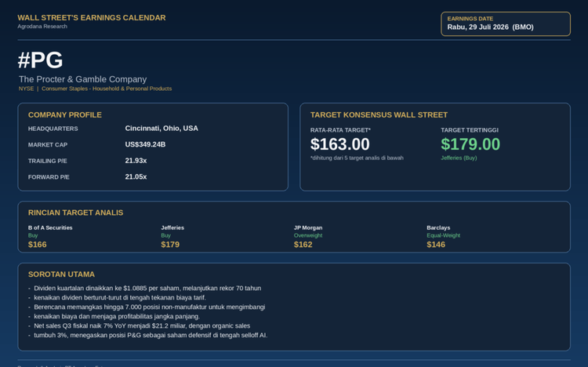Click the Jefferies (Buy) note under highest target
The width and height of the screenshot is (588, 367).
point(459,158)
